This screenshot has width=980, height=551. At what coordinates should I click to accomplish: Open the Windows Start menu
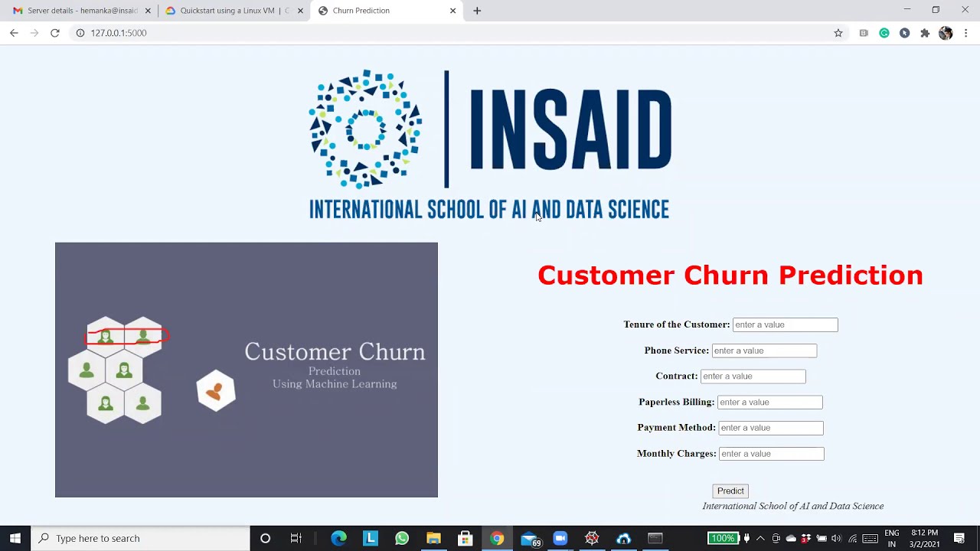(15, 538)
